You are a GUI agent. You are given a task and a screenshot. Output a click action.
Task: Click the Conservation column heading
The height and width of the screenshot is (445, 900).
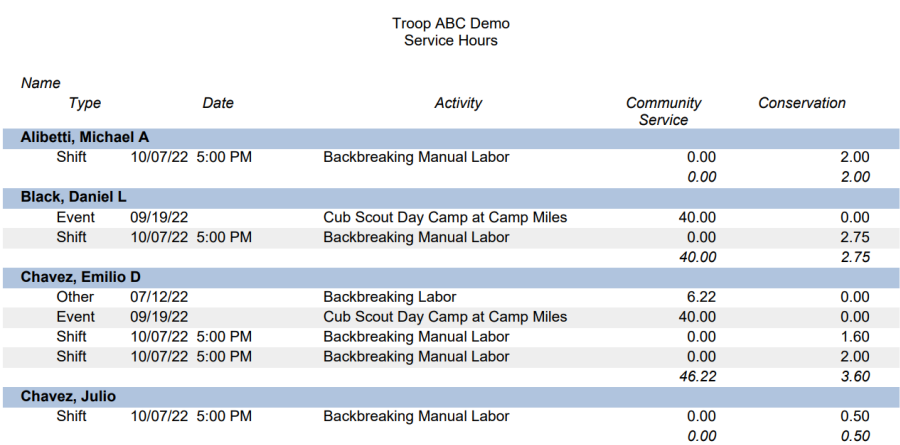point(802,103)
